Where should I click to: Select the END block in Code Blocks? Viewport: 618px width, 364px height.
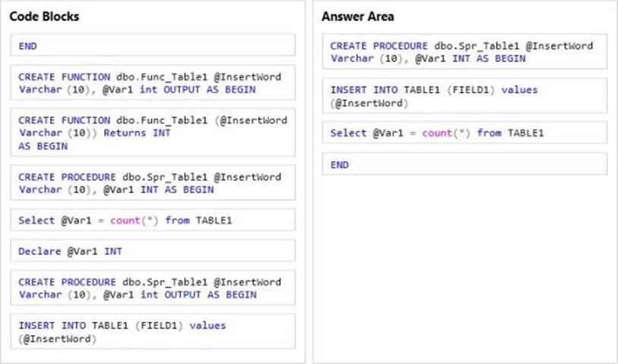click(x=152, y=46)
